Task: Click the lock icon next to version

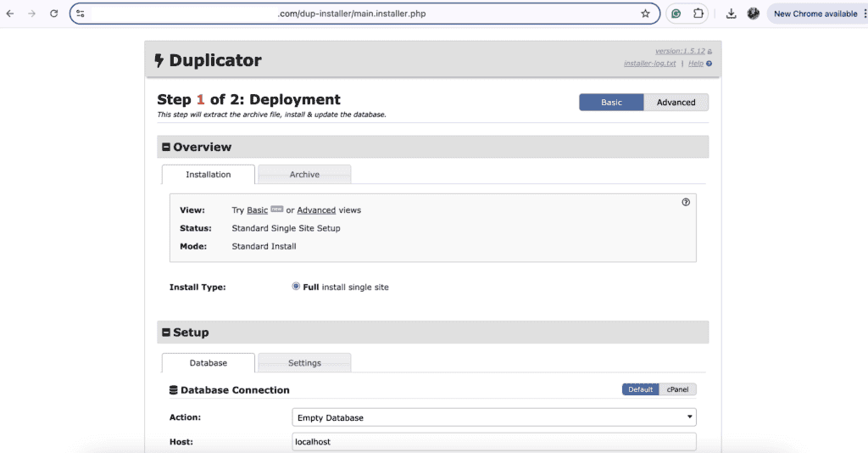Action: 709,52
